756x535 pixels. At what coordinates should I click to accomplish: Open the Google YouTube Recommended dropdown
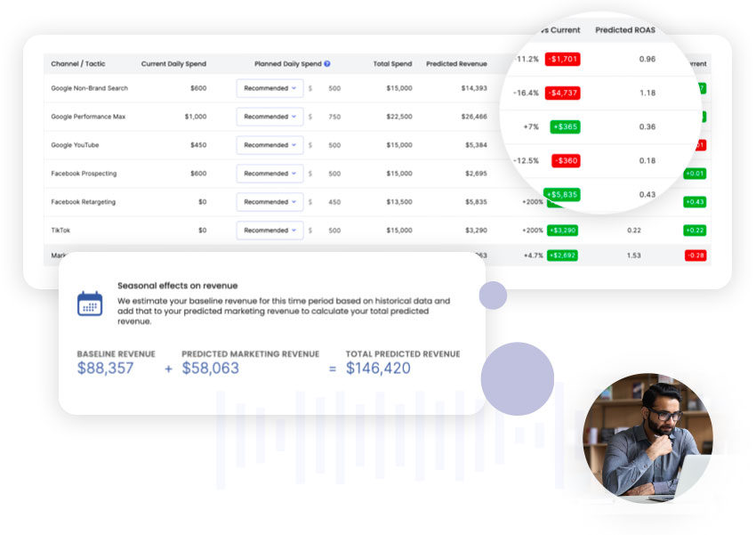click(269, 145)
